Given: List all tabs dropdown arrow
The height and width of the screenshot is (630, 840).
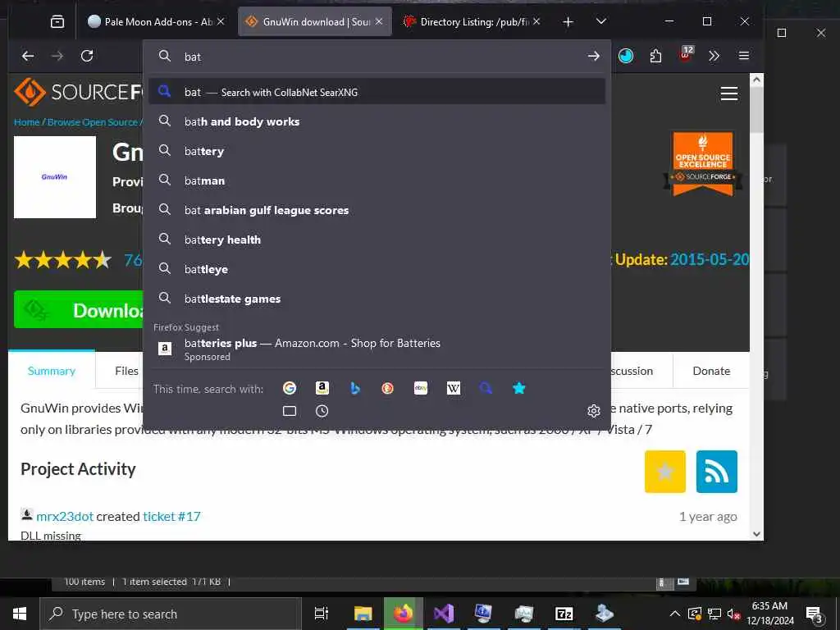Looking at the screenshot, I should (x=601, y=21).
